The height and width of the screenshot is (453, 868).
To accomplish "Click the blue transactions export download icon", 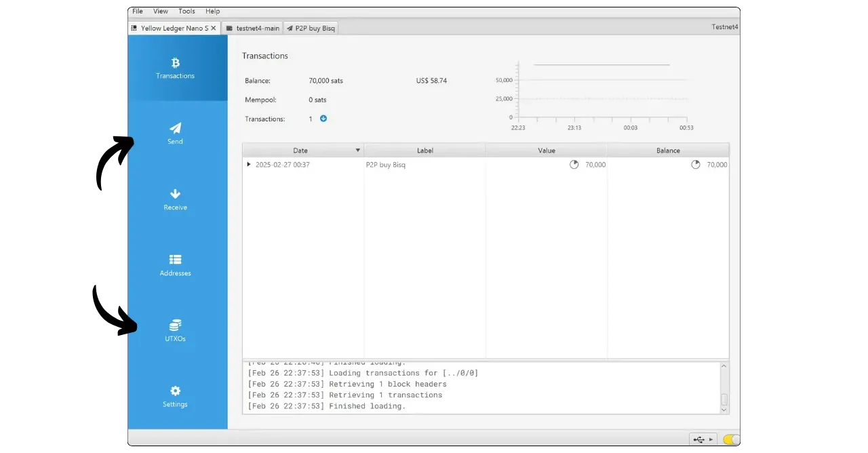I will pyautogui.click(x=323, y=119).
